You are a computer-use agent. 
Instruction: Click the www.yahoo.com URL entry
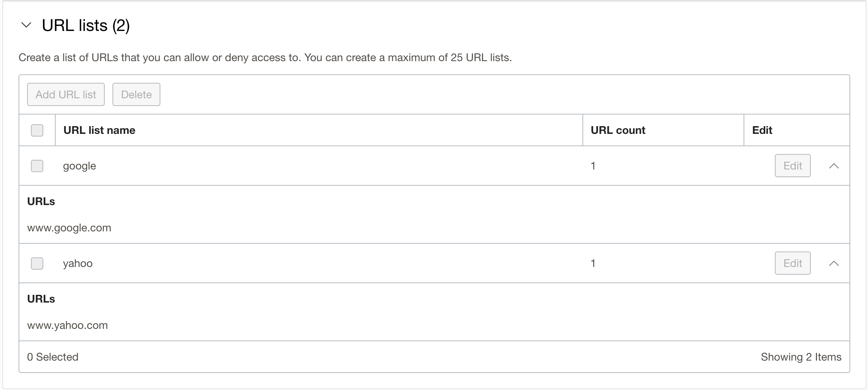(x=67, y=325)
